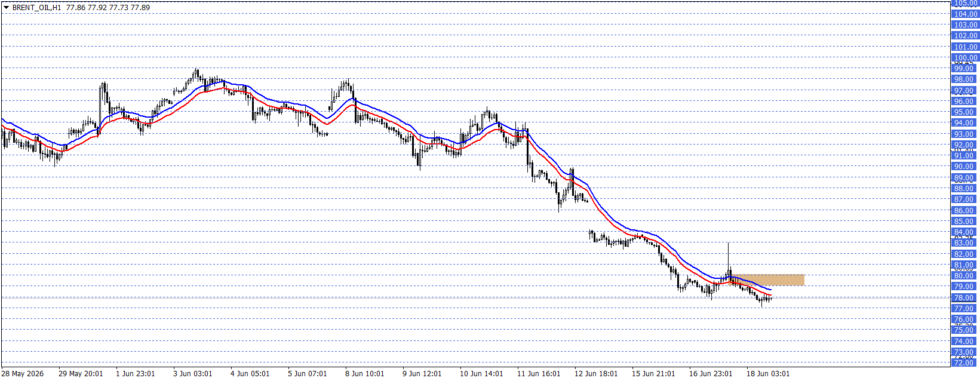Click the 72.00 price label
The image size is (980, 381).
[965, 362]
